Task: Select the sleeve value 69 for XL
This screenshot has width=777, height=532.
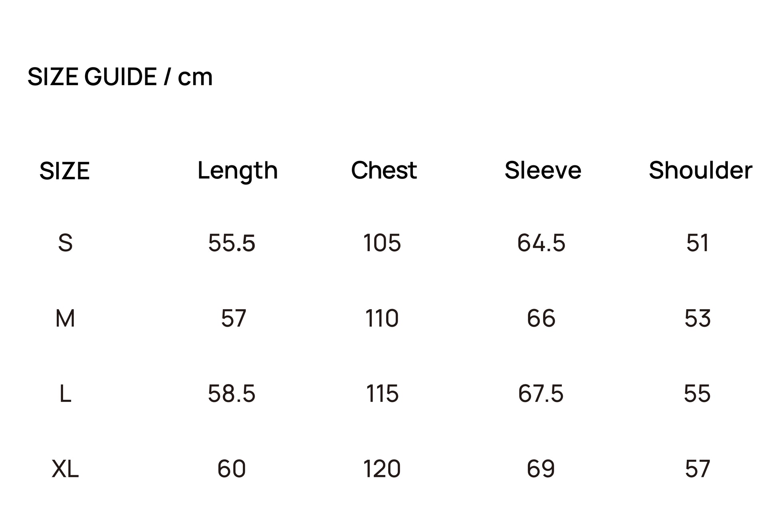Action: [541, 469]
